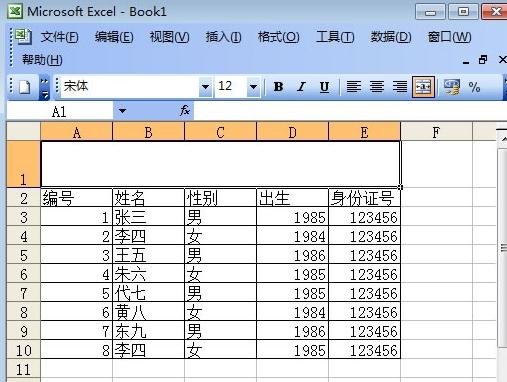The height and width of the screenshot is (382, 507).
Task: Select the 女 cell in row 4
Action: 220,236
